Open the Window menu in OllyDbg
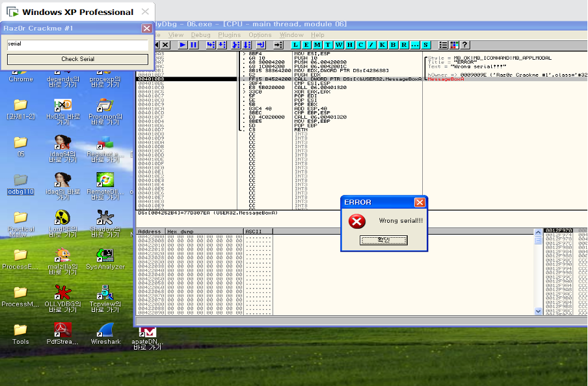The height and width of the screenshot is (386, 588). click(291, 35)
